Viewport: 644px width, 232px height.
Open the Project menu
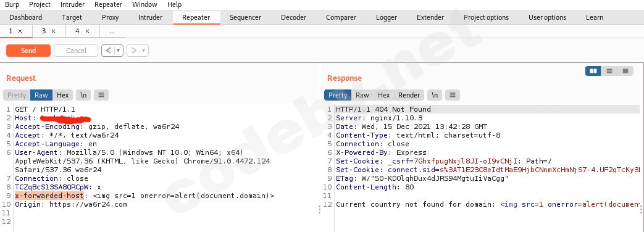pos(40,4)
